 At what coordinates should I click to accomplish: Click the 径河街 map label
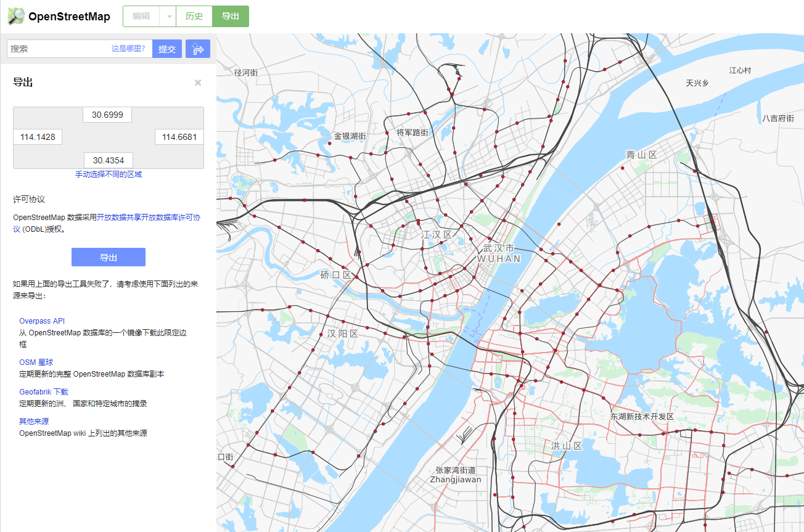[x=246, y=72]
